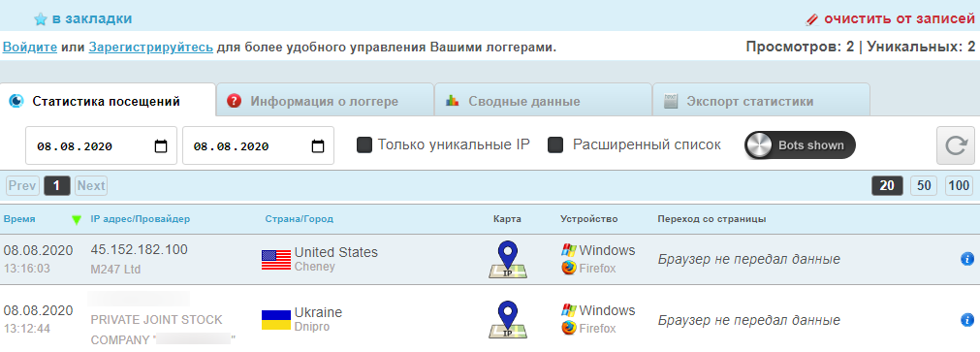The width and height of the screenshot is (980, 352).
Task: Click the eraser icon beside очистить от записей
Action: pos(812,19)
